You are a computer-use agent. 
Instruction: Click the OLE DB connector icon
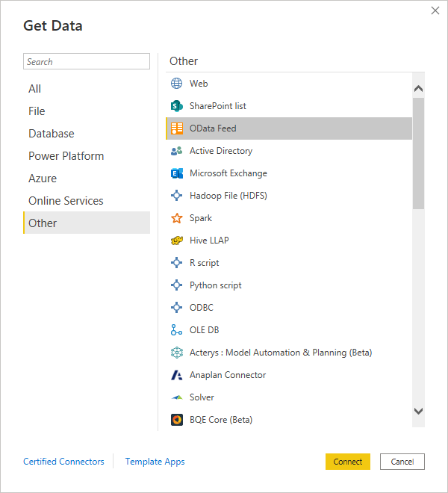(x=176, y=330)
